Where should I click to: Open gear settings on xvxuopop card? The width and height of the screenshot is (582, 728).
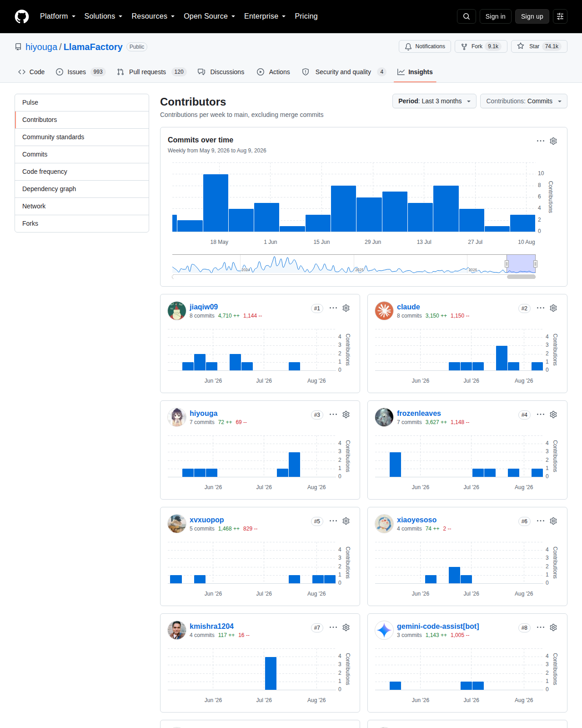point(346,521)
